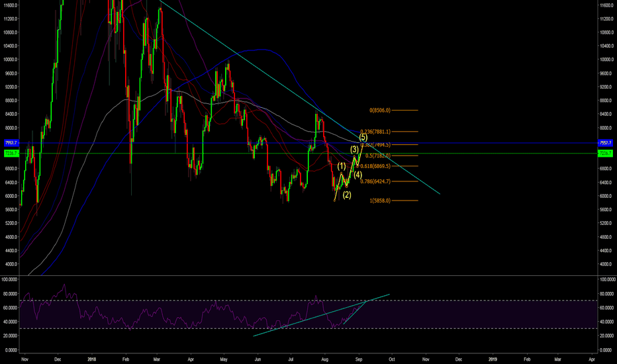
Task: Click the Elliott wave (5) label
Action: click(x=363, y=138)
